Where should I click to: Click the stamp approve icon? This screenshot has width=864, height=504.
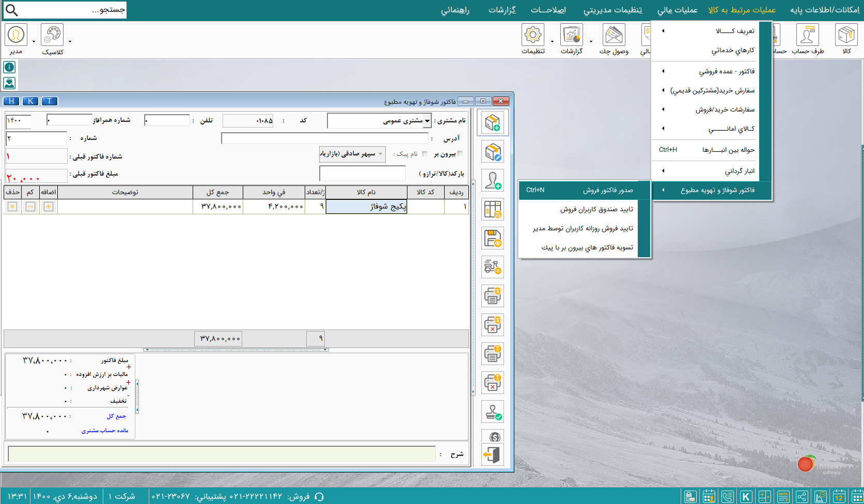click(493, 412)
